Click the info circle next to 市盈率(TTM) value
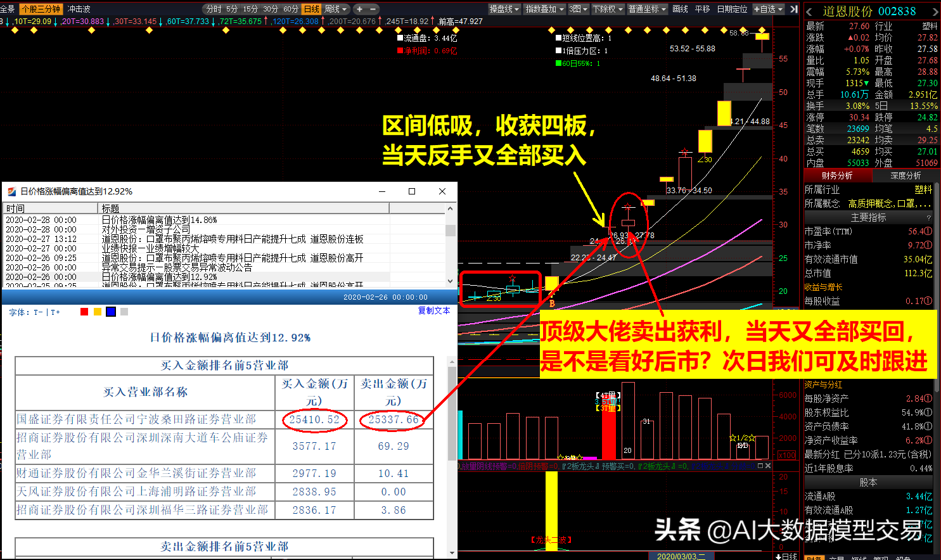Screen dimensions: 941x560 pos(928,231)
